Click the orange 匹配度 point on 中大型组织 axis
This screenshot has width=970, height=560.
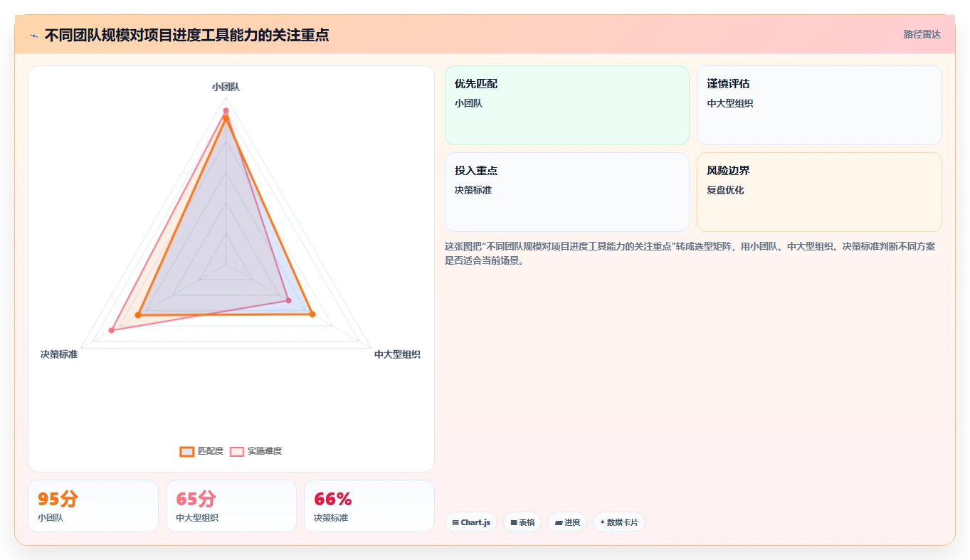click(312, 314)
